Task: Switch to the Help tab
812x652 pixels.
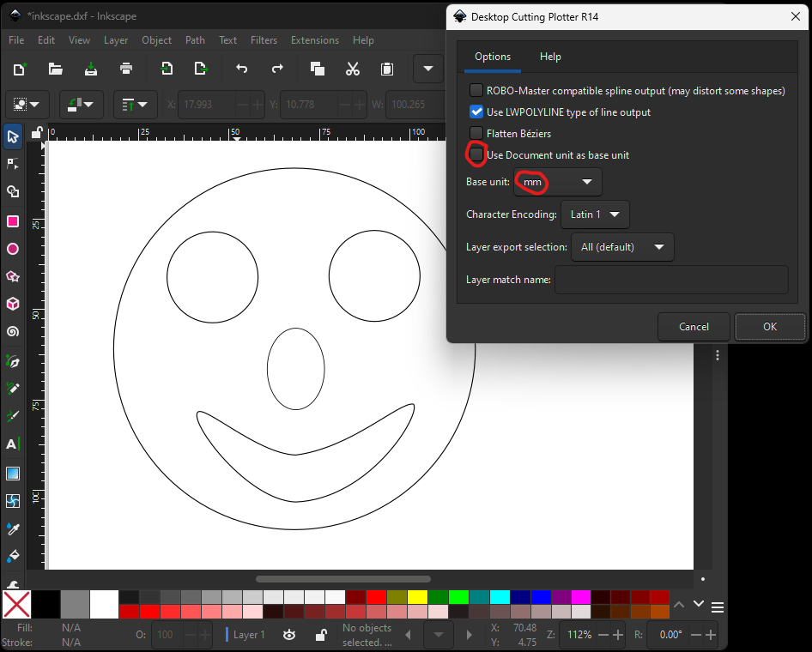Action: 550,56
